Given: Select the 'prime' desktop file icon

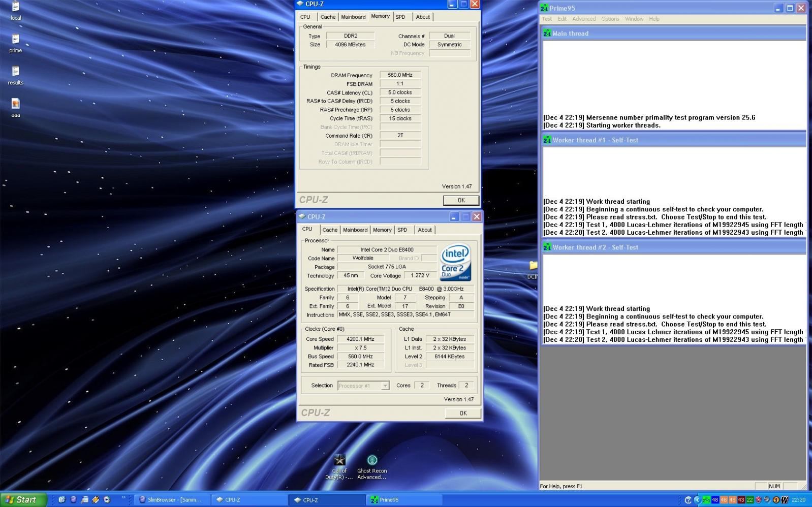Looking at the screenshot, I should (x=16, y=43).
